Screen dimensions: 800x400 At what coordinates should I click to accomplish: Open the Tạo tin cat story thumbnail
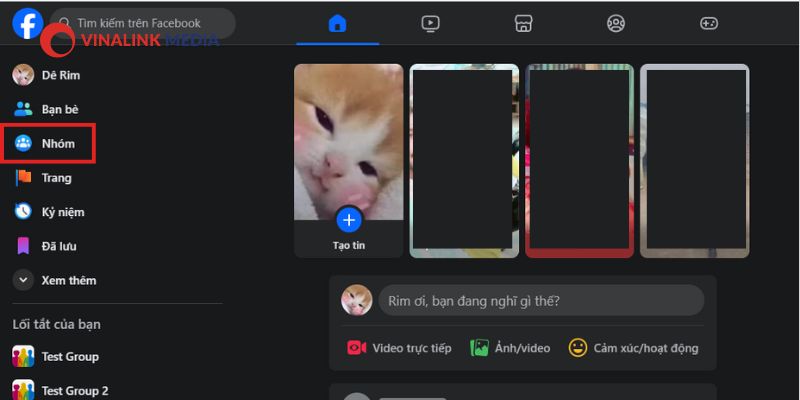[x=349, y=142]
